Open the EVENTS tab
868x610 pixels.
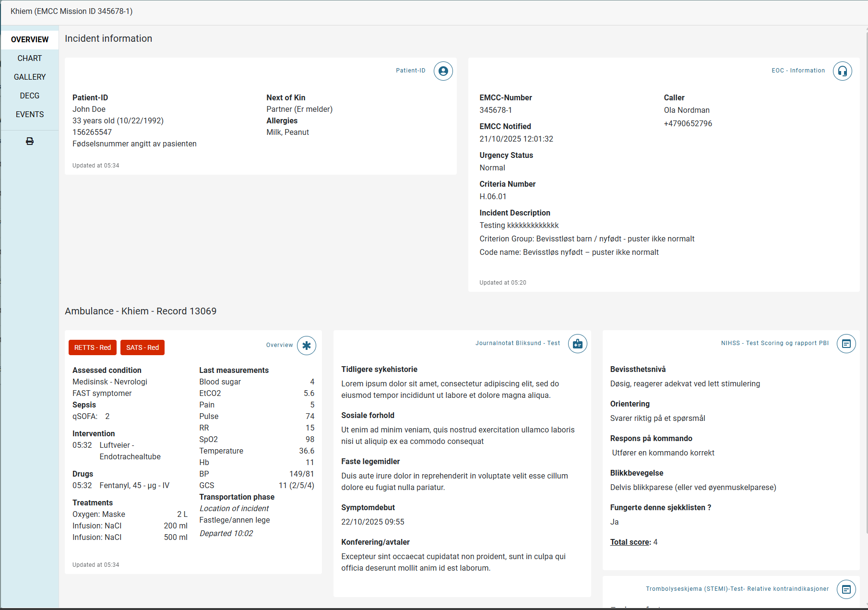tap(30, 114)
